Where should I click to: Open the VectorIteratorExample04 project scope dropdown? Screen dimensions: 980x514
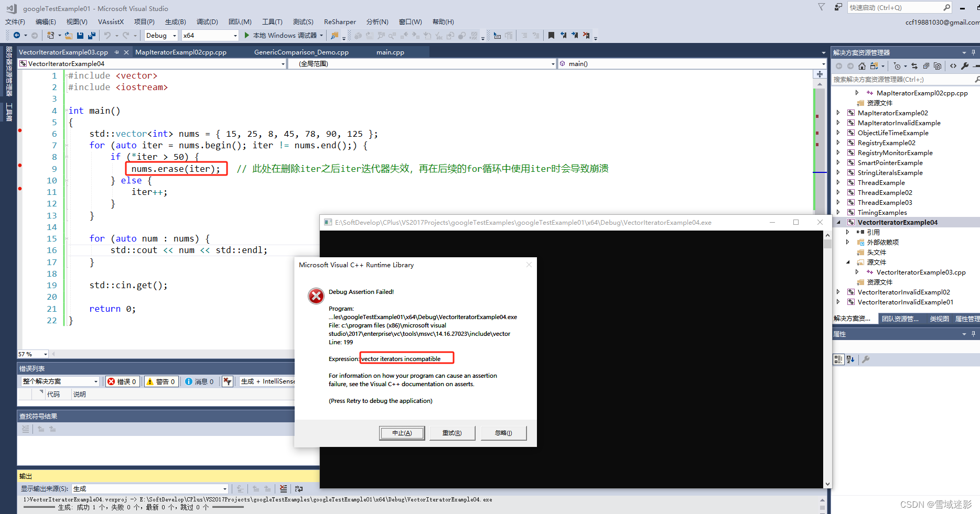coord(152,64)
